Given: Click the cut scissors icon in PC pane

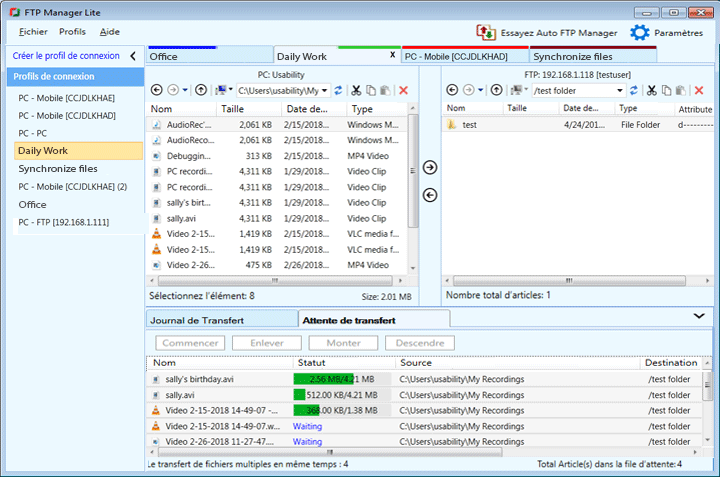Looking at the screenshot, I should coord(355,91).
